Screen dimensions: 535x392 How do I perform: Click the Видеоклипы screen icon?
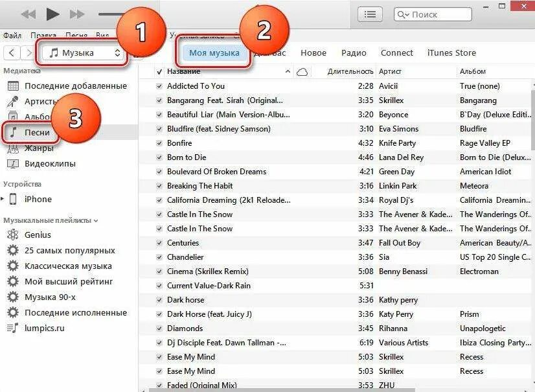pos(13,163)
